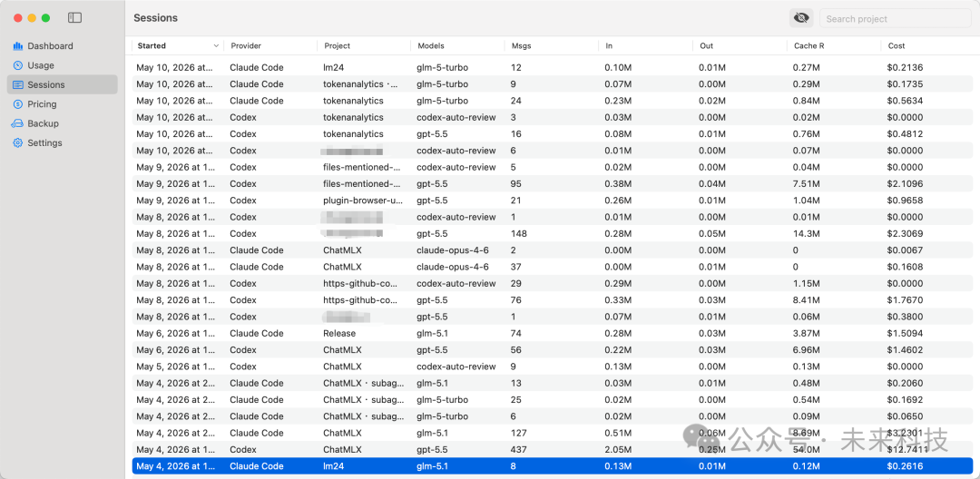This screenshot has width=980, height=479.
Task: Click the Started column sort chevron
Action: (216, 45)
